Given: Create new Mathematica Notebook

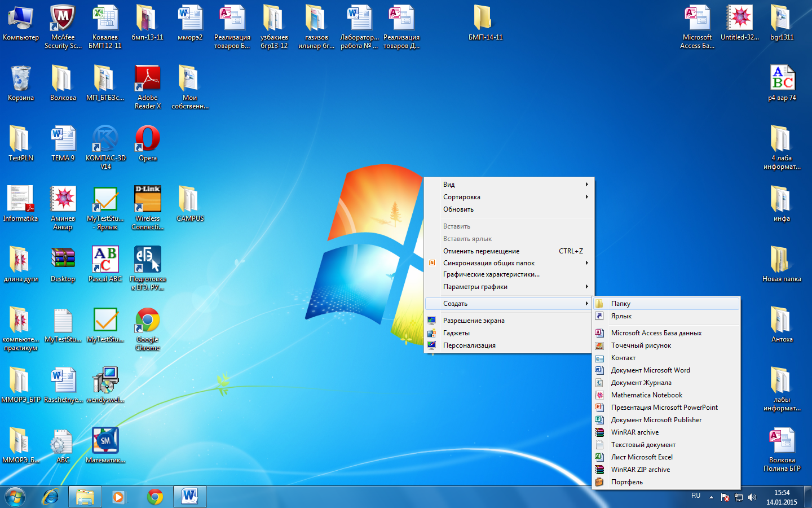Looking at the screenshot, I should tap(666, 395).
